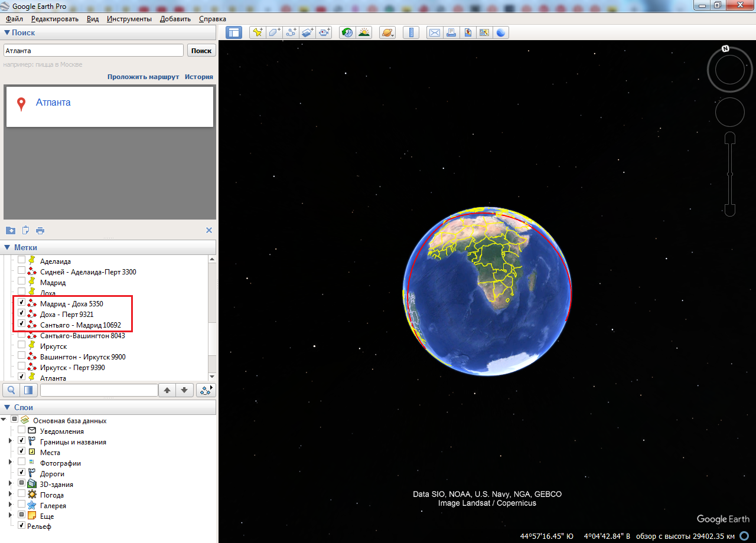Select the Add Path tool
This screenshot has height=543, width=756.
291,32
